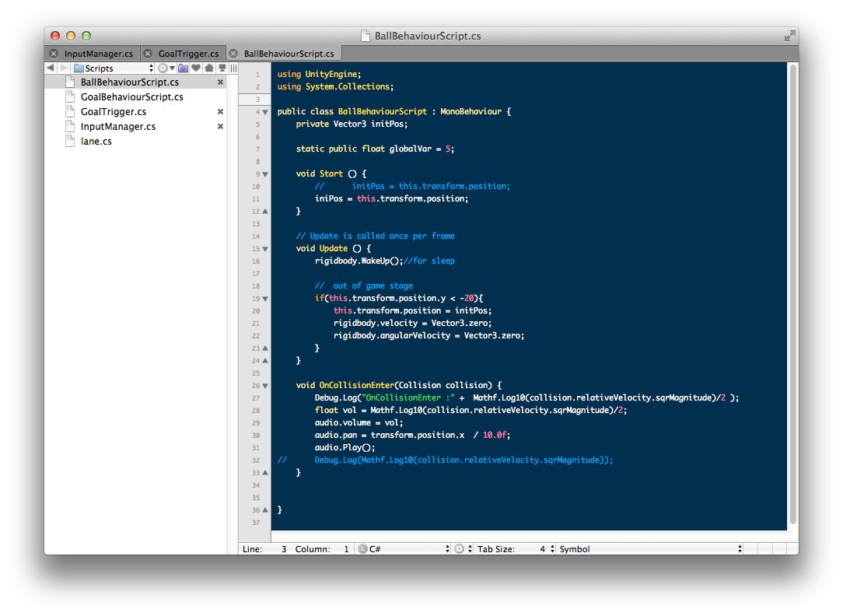The height and width of the screenshot is (616, 843).
Task: Open the C# language selector dropdown
Action: point(404,548)
